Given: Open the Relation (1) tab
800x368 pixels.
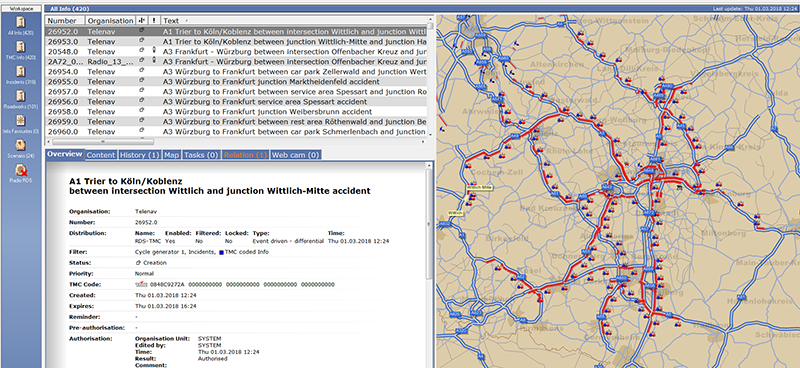Looking at the screenshot, I should [x=245, y=155].
